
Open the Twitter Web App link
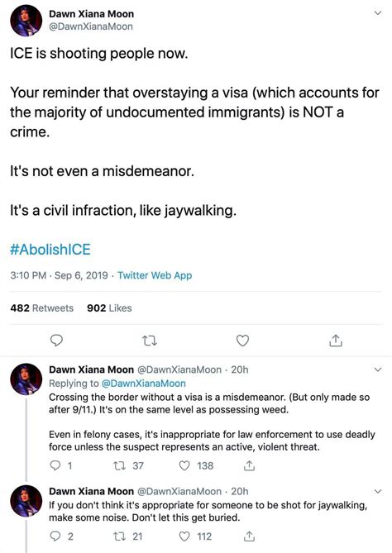point(155,275)
